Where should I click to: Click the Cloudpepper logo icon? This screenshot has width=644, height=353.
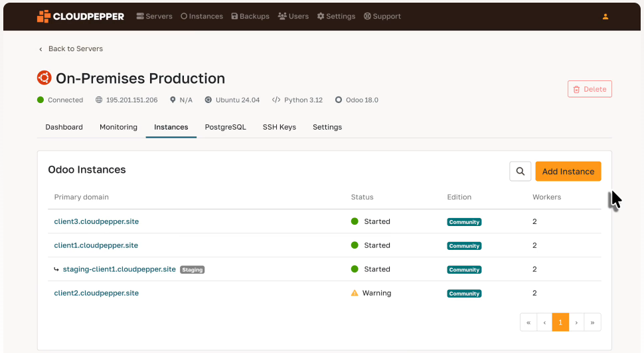pos(43,17)
